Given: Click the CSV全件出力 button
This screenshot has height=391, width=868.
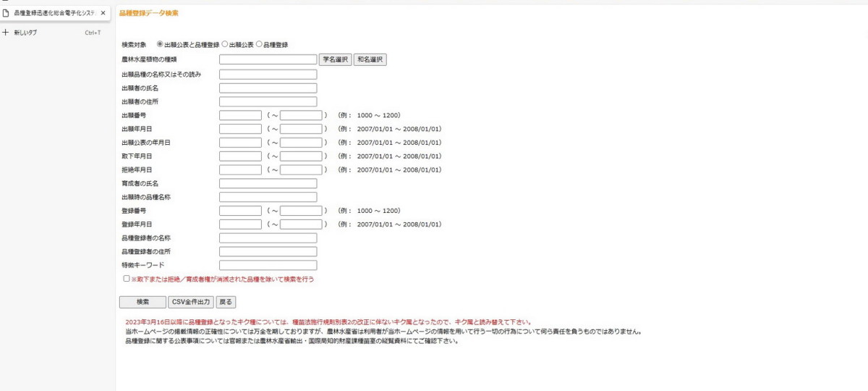Looking at the screenshot, I should 191,301.
